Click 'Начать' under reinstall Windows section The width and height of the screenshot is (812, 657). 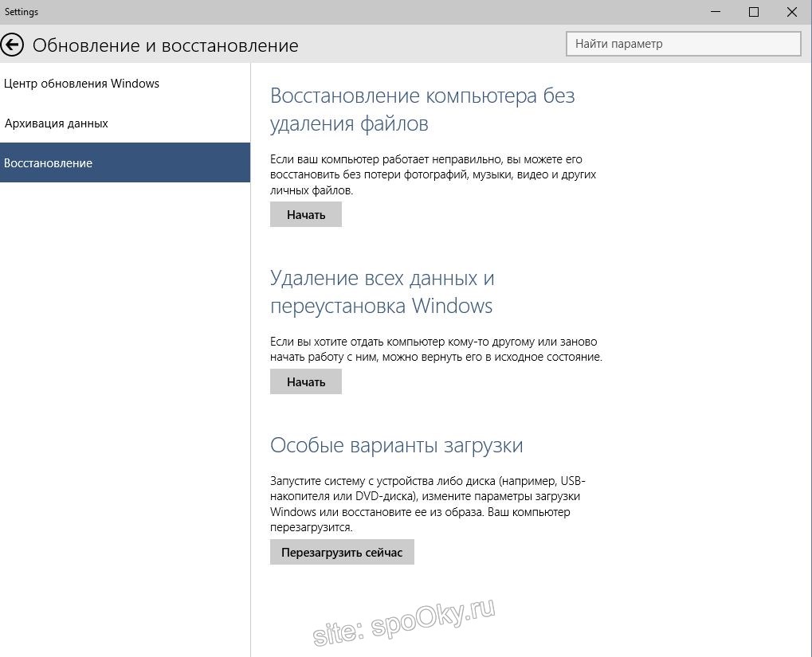(x=305, y=381)
